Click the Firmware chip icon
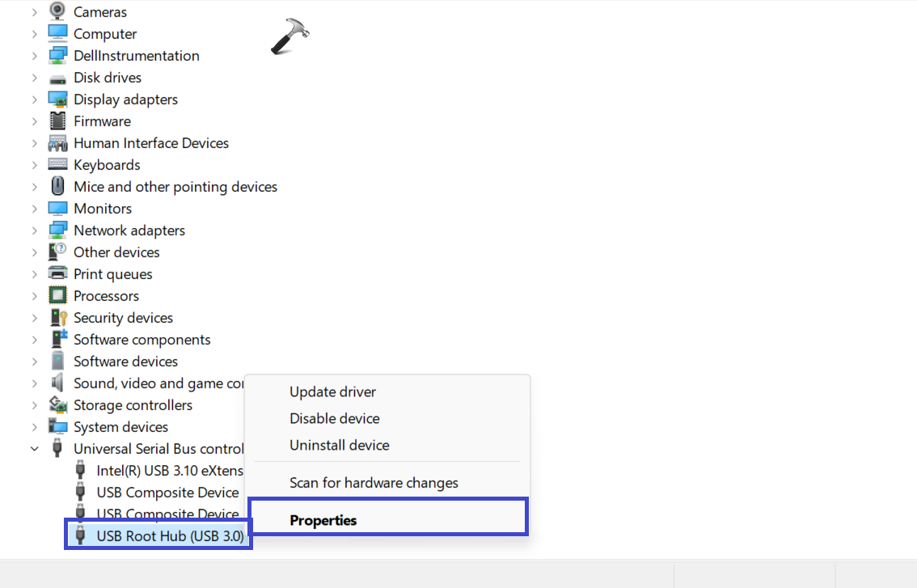 pos(57,121)
